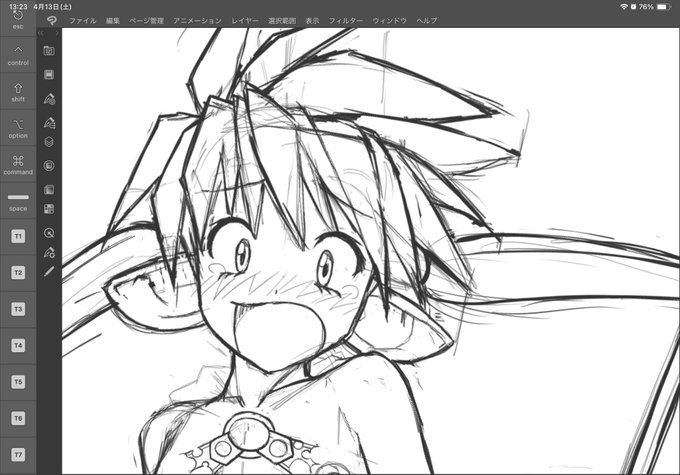Open the Tool Property pen-lines icon

(49, 123)
